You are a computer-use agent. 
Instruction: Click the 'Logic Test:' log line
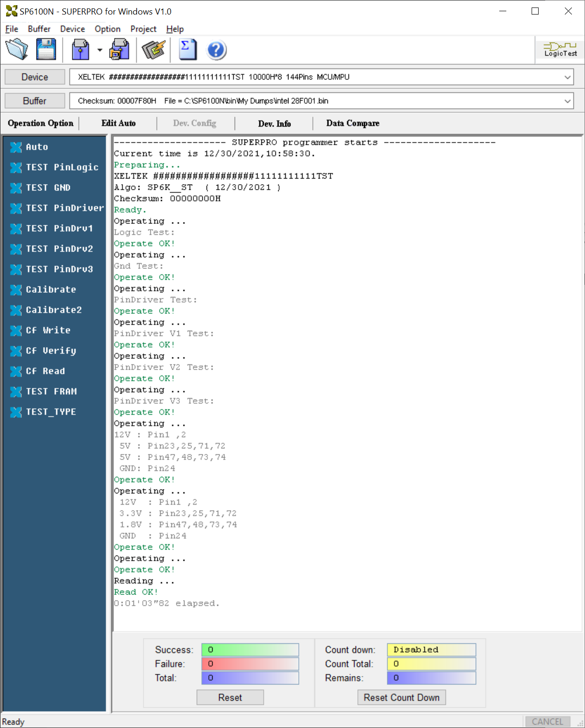click(x=144, y=232)
